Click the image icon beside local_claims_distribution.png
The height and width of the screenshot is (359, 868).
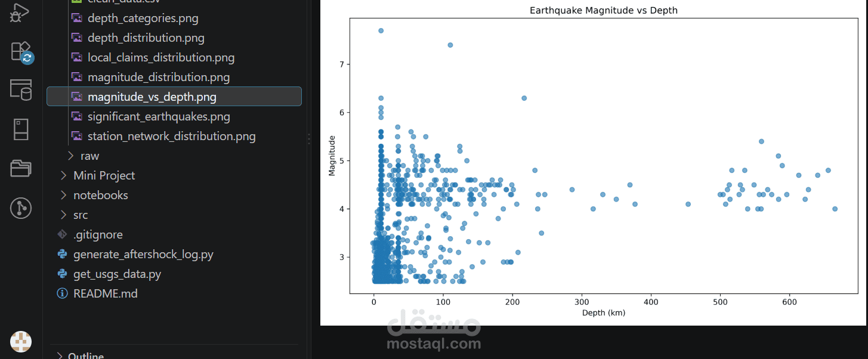click(x=77, y=57)
